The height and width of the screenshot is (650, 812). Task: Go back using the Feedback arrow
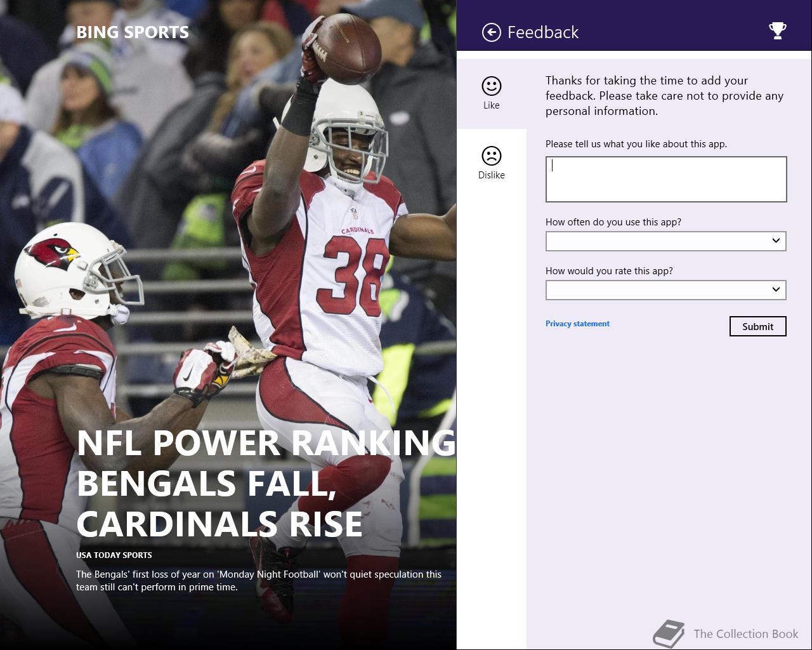click(492, 32)
